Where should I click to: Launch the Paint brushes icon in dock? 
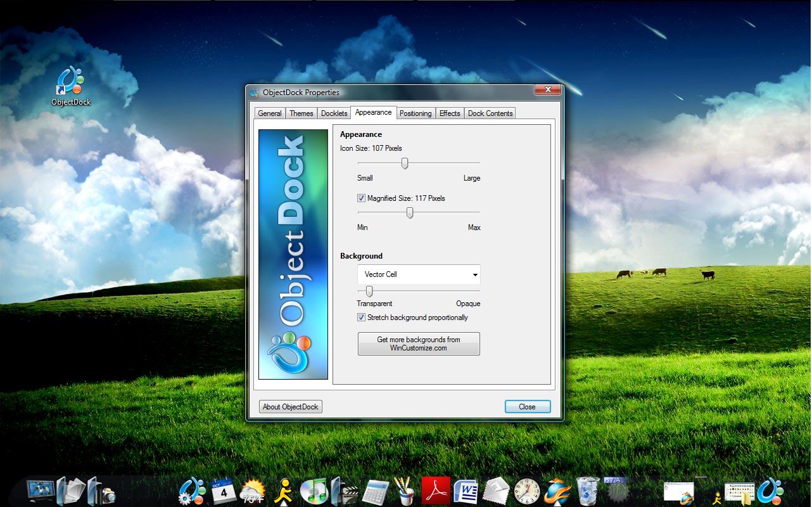405,491
